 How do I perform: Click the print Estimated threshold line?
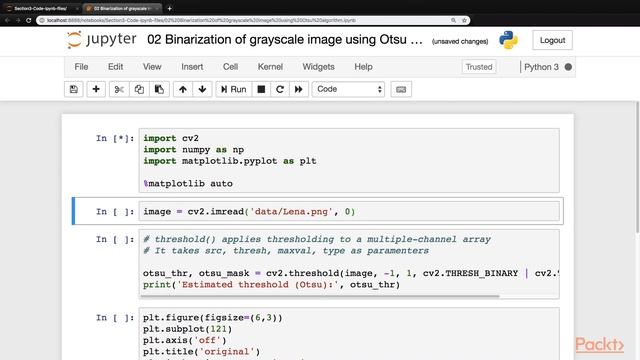[271, 284]
